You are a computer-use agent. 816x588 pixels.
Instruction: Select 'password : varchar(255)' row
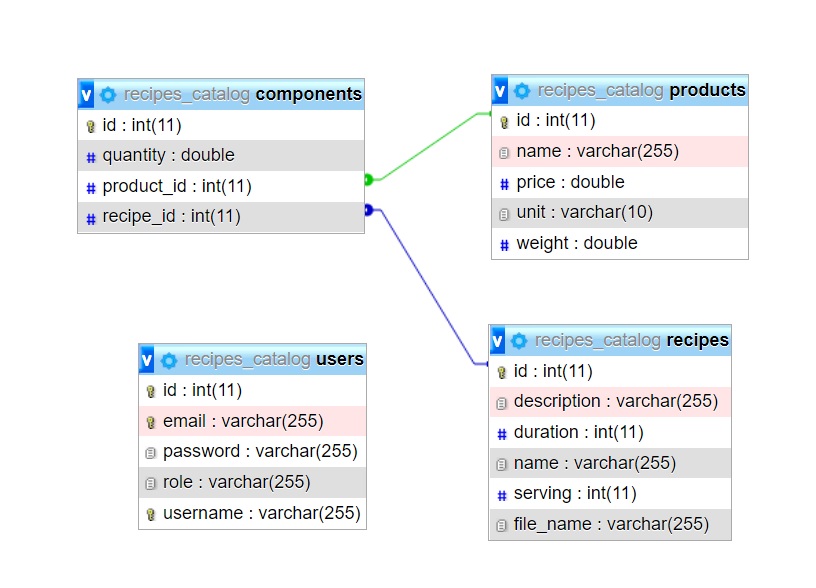pyautogui.click(x=252, y=451)
